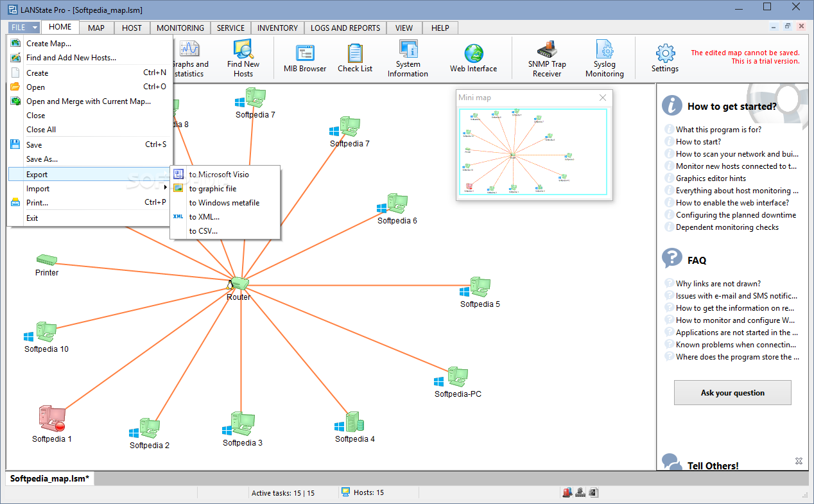Launch the MIB Browser icon
814x504 pixels.
click(x=304, y=53)
